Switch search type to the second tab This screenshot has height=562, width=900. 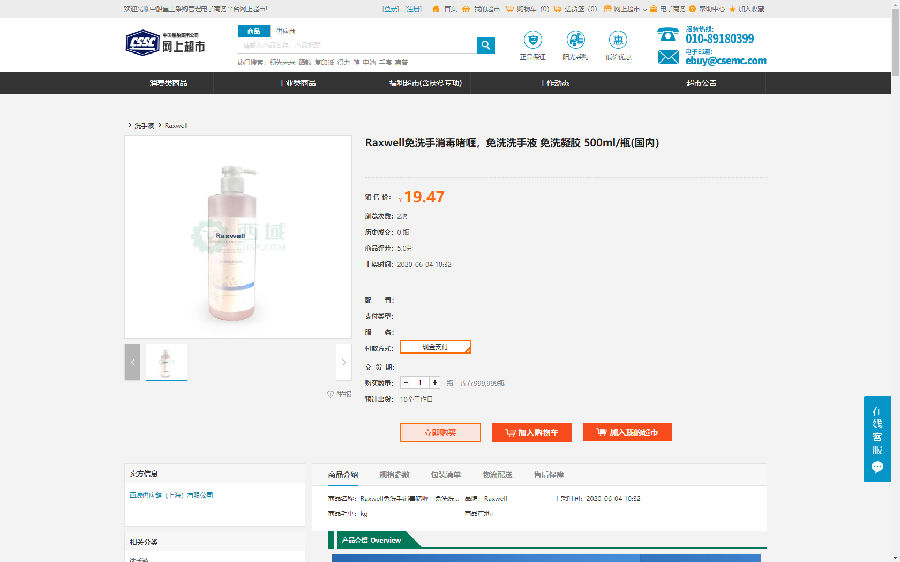(x=285, y=31)
